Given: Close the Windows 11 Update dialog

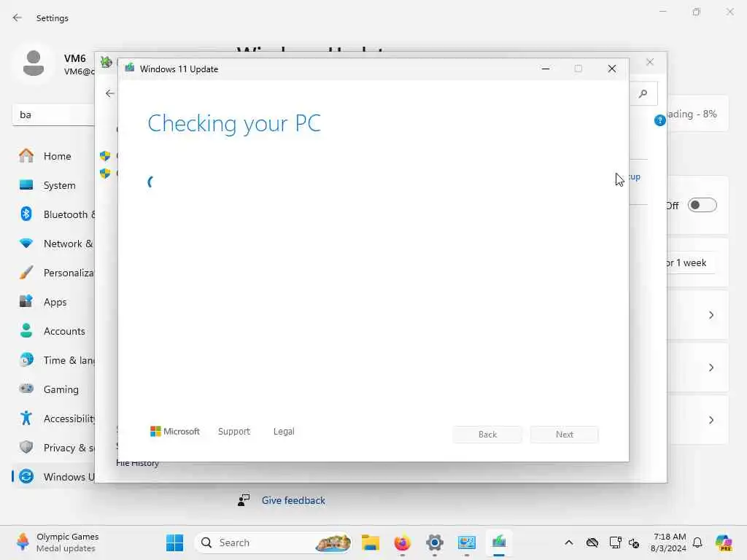Looking at the screenshot, I should pyautogui.click(x=612, y=69).
